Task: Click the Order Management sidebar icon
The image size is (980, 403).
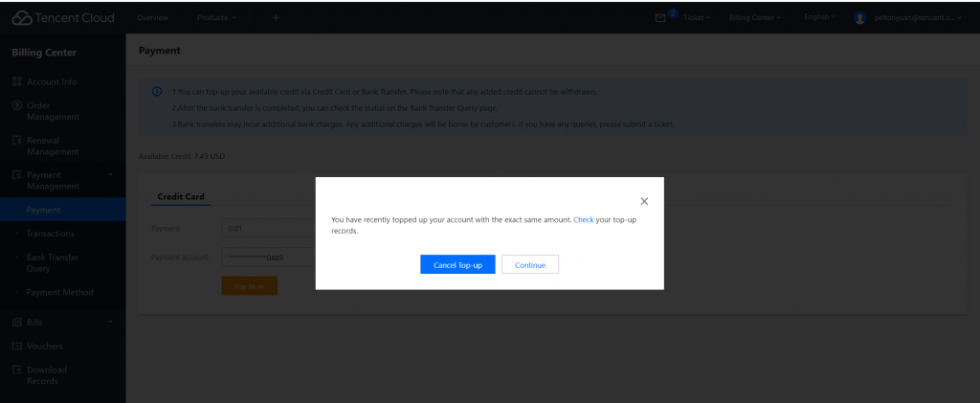Action: click(x=16, y=105)
